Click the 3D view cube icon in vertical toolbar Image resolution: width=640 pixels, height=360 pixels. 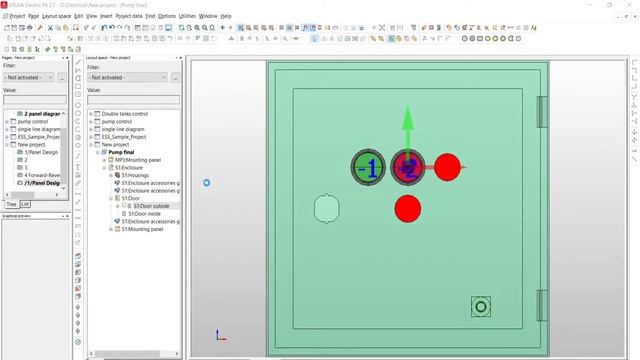78,256
